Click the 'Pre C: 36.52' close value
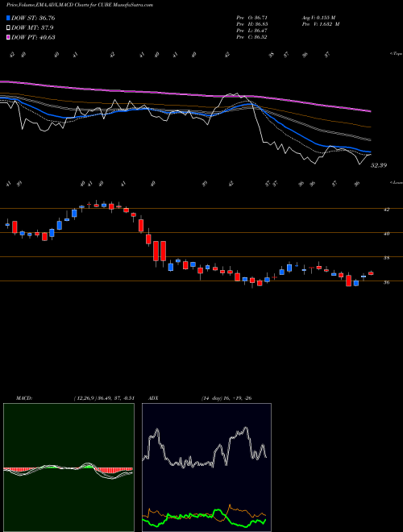The width and height of the screenshot is (403, 532). (x=251, y=37)
